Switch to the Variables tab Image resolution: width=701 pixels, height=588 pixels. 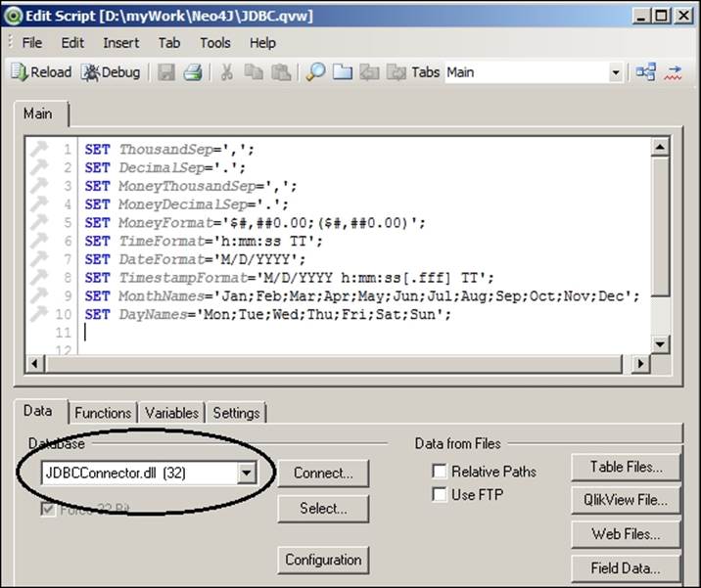point(171,413)
